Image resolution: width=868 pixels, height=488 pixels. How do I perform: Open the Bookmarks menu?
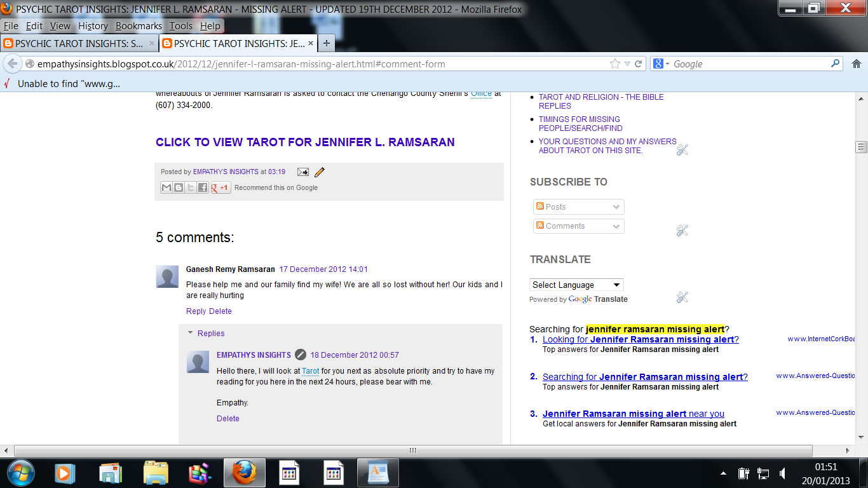(139, 26)
